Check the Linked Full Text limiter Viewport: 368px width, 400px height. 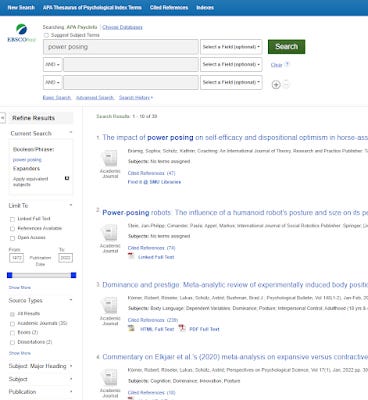(x=12, y=219)
